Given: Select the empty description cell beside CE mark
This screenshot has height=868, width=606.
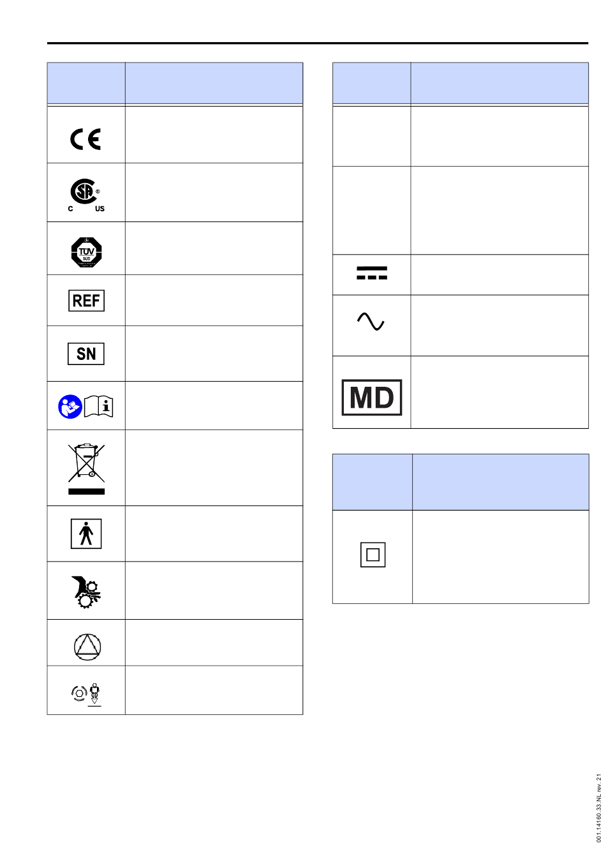Looking at the screenshot, I should (x=214, y=134).
